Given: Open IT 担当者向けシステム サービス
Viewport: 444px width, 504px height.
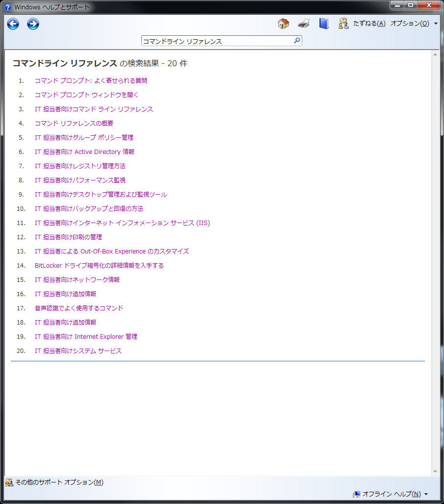Looking at the screenshot, I should pyautogui.click(x=78, y=351).
